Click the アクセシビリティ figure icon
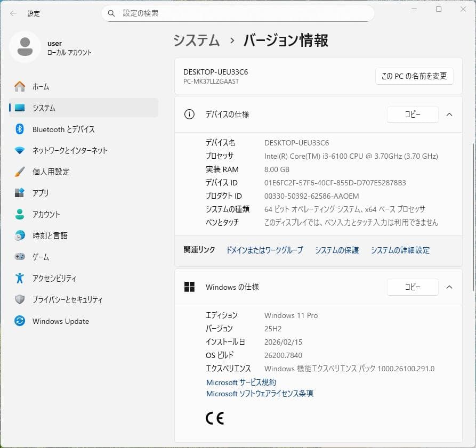Screen dimensions: 476x448 20,278
